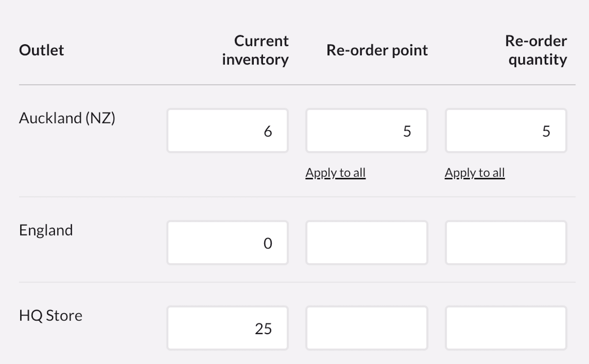The width and height of the screenshot is (589, 364).
Task: Click the Auckland (NZ) re-order quantity field
Action: (505, 130)
